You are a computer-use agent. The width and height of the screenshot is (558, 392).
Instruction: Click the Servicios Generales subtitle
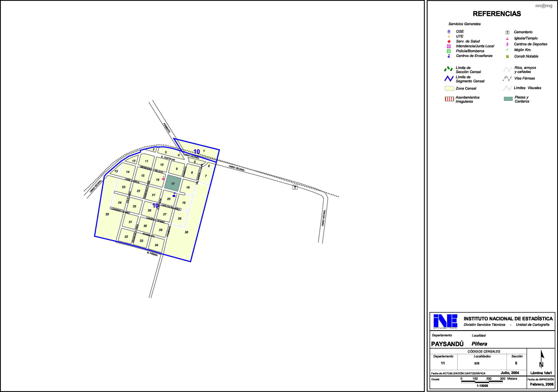coord(464,24)
